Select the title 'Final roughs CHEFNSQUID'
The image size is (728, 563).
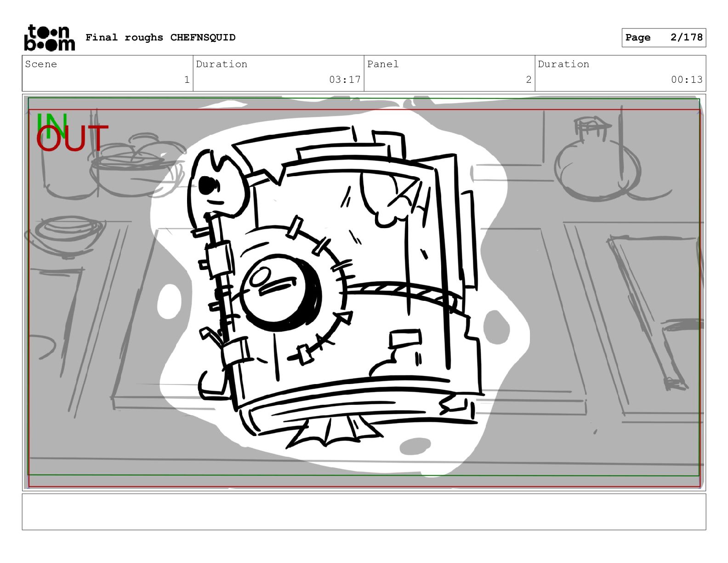tap(160, 37)
